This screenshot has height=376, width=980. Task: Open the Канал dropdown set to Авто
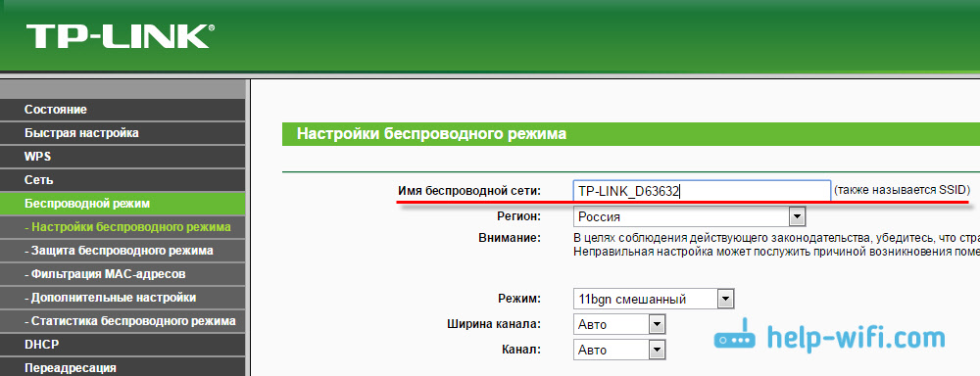point(618,350)
